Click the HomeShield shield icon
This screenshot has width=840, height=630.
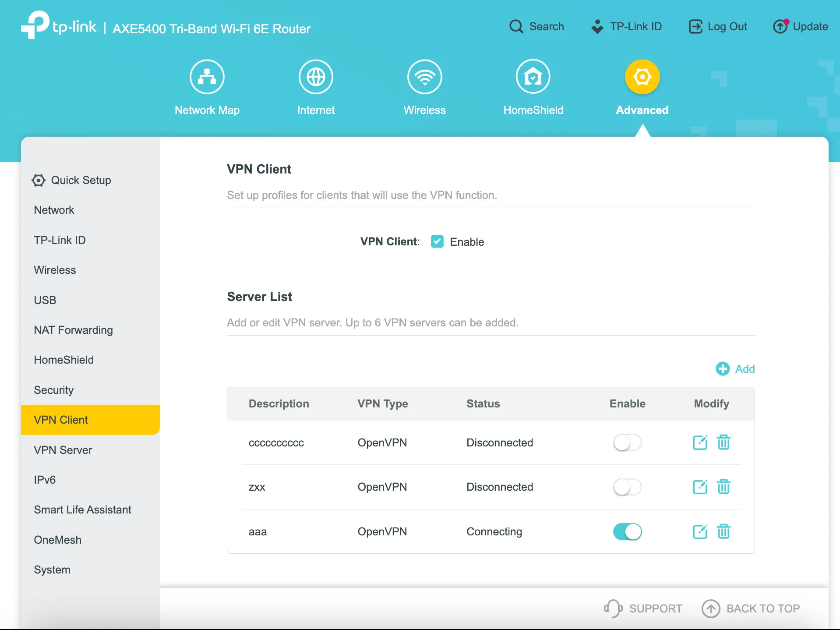[533, 77]
